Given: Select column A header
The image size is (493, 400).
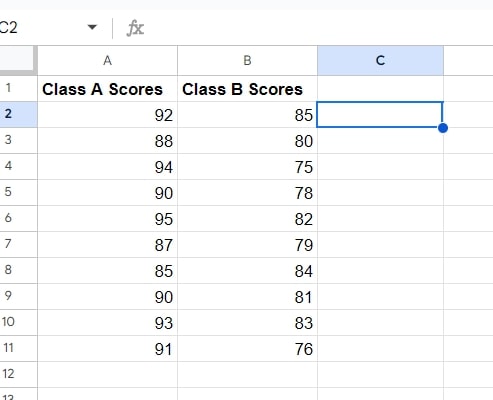Looking at the screenshot, I should click(x=107, y=61).
